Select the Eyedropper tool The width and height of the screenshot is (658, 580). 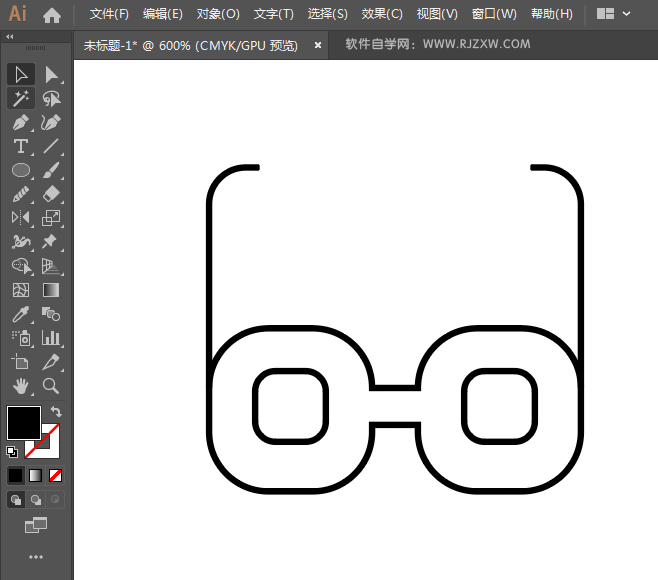tap(21, 314)
